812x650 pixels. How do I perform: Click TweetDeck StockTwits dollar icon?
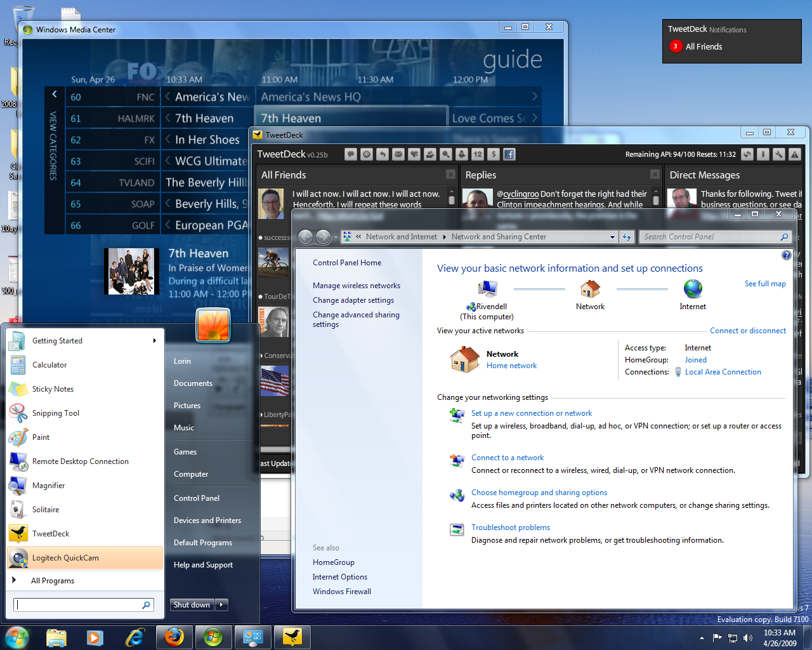pos(494,154)
